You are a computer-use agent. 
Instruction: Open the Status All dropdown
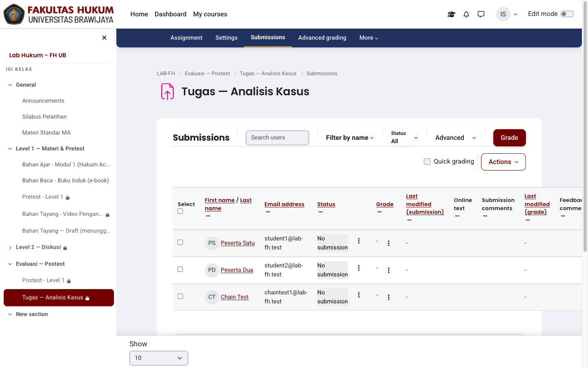click(x=404, y=137)
